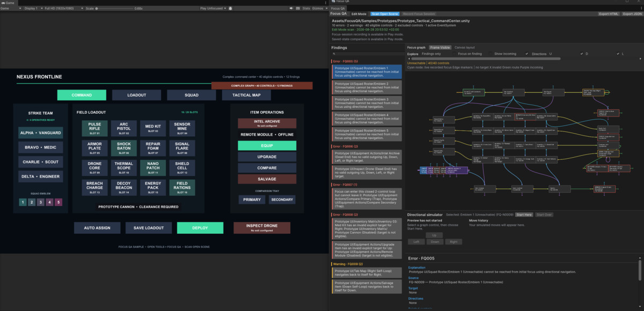The width and height of the screenshot is (644, 311).
Task: Click the INTEL ARCHIVE button
Action: coord(267,123)
